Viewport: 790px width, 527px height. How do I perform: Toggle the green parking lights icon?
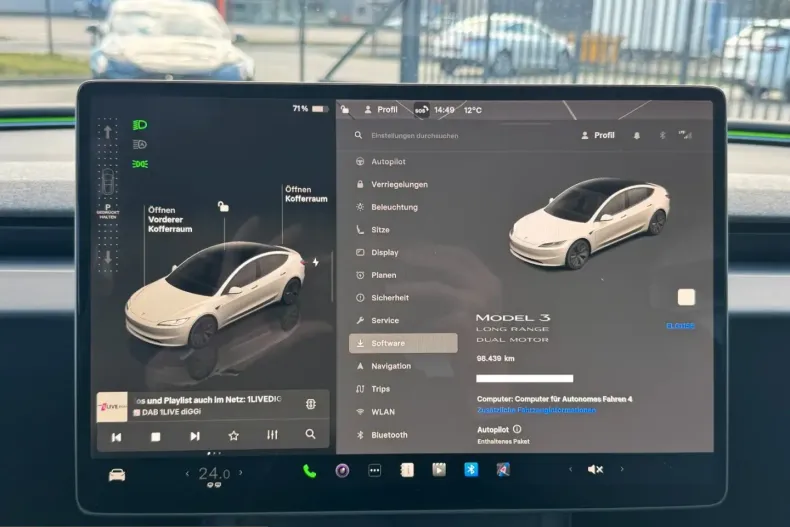click(x=140, y=164)
